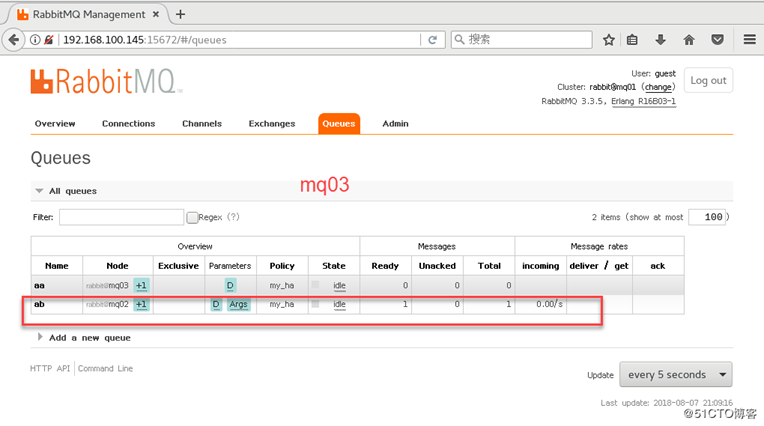
Task: Click the cluster change link
Action: [x=658, y=87]
